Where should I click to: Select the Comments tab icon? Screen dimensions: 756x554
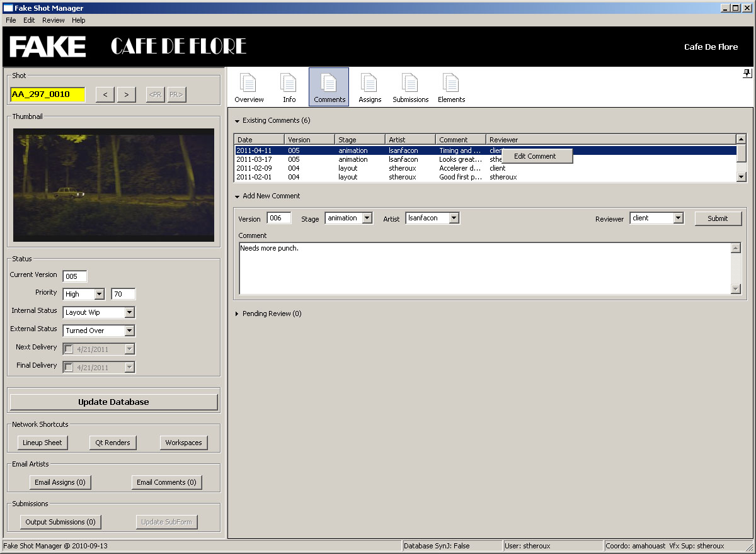point(329,87)
